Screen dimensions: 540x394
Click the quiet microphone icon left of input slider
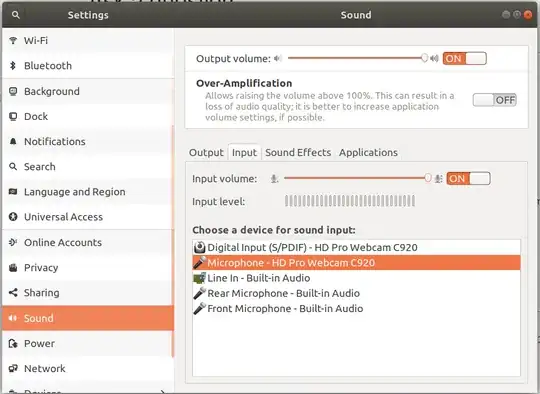[274, 179]
